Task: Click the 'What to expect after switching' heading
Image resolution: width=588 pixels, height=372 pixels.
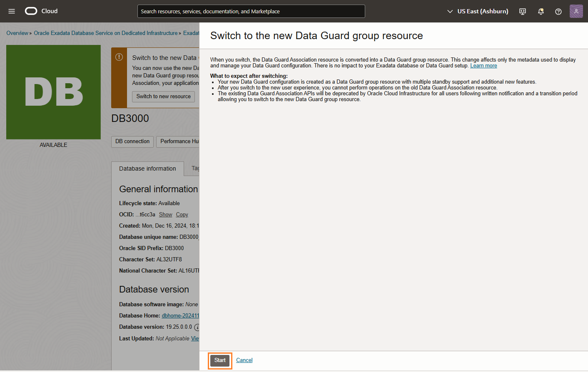Action: click(x=249, y=76)
